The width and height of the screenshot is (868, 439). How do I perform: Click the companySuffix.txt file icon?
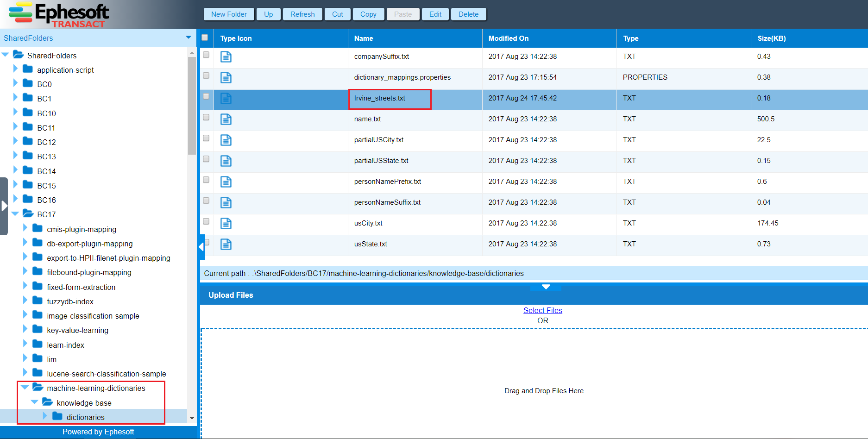coord(226,57)
